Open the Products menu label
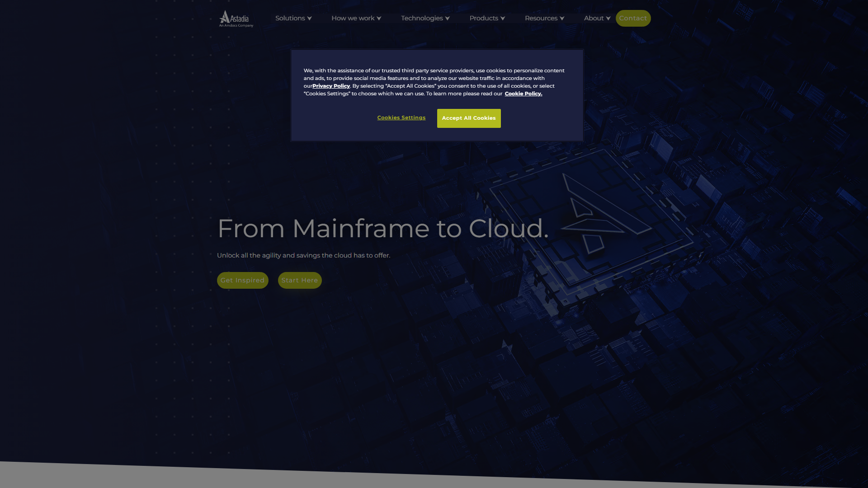Viewport: 868px width, 488px height. click(483, 18)
